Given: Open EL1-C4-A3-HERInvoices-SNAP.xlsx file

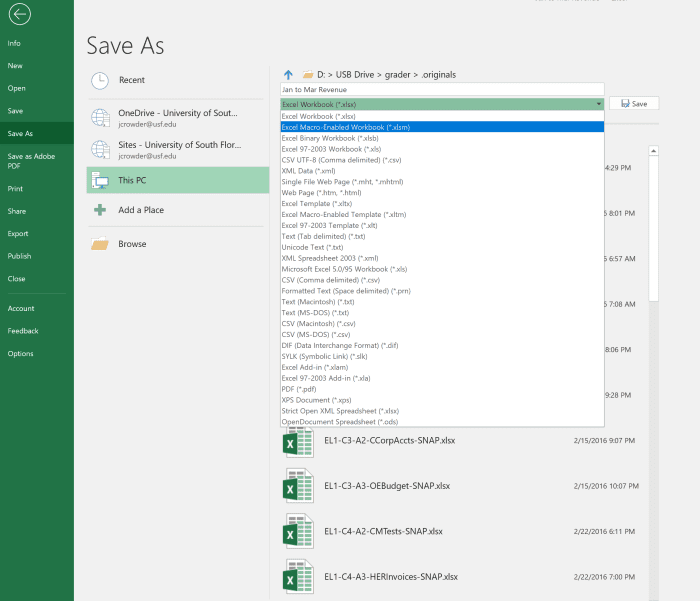Looking at the screenshot, I should click(x=390, y=577).
